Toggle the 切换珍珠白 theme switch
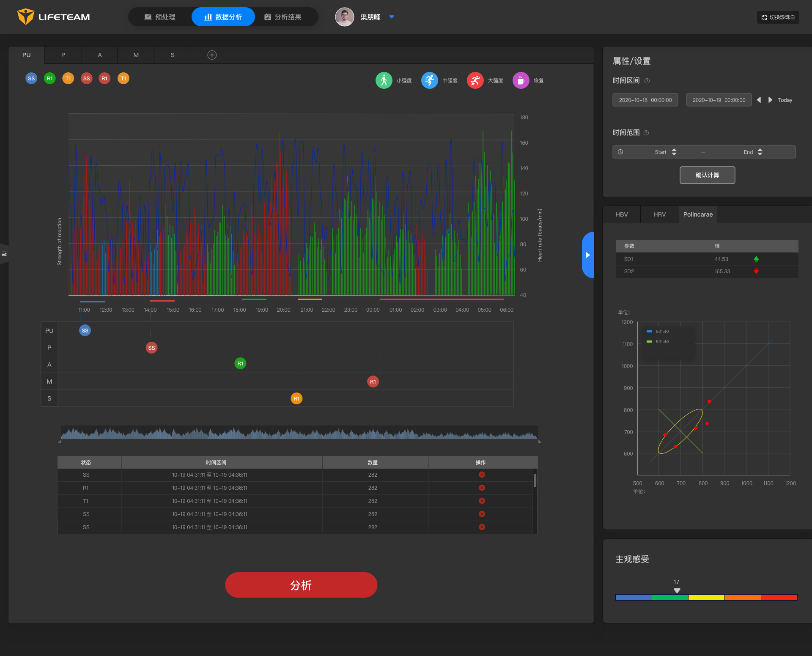The height and width of the screenshot is (656, 812). [778, 17]
